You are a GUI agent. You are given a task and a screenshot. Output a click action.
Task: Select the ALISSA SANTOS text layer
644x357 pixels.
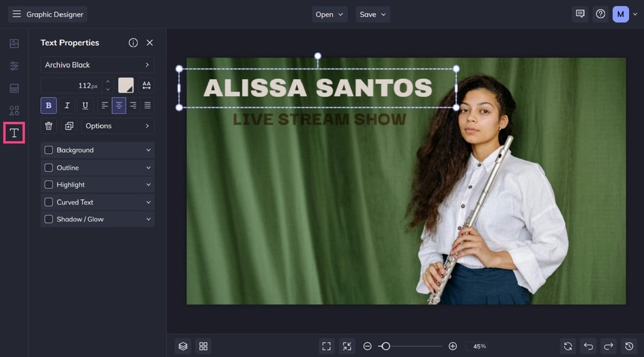click(x=318, y=88)
